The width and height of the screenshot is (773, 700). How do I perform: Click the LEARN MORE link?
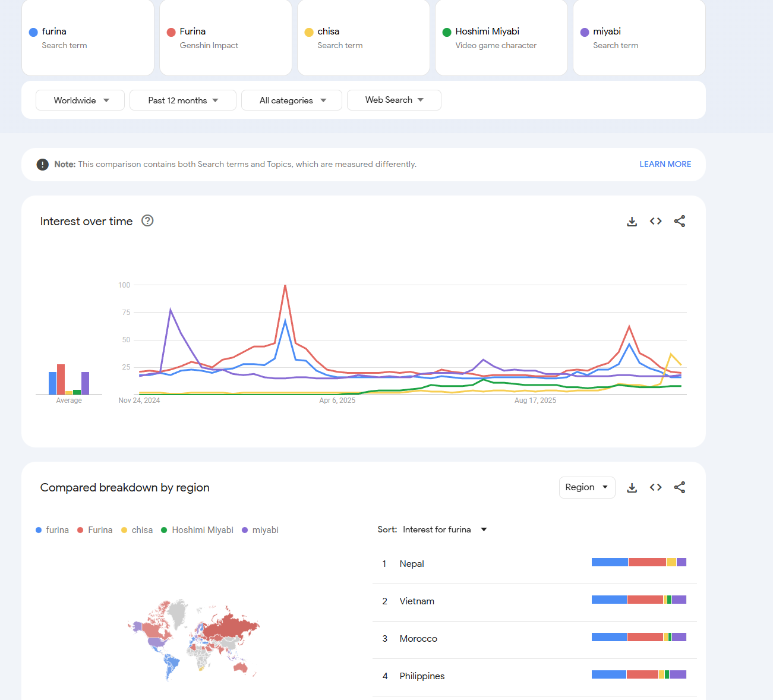665,165
